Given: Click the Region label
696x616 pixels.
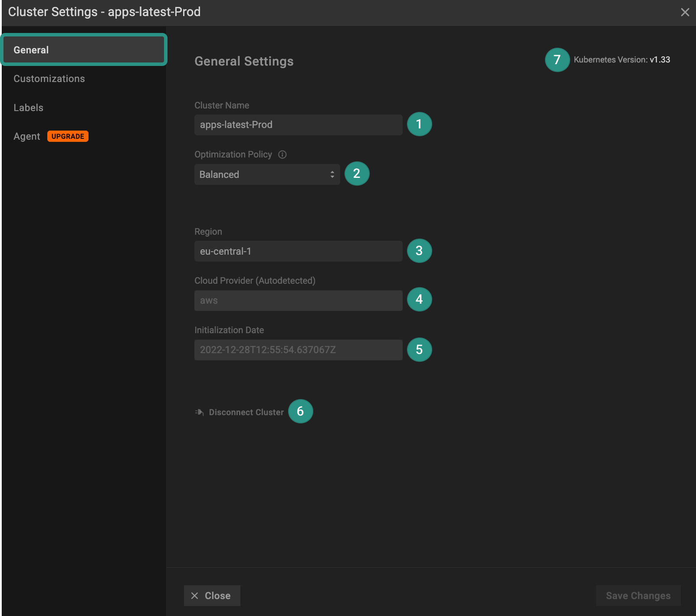Looking at the screenshot, I should coord(208,232).
